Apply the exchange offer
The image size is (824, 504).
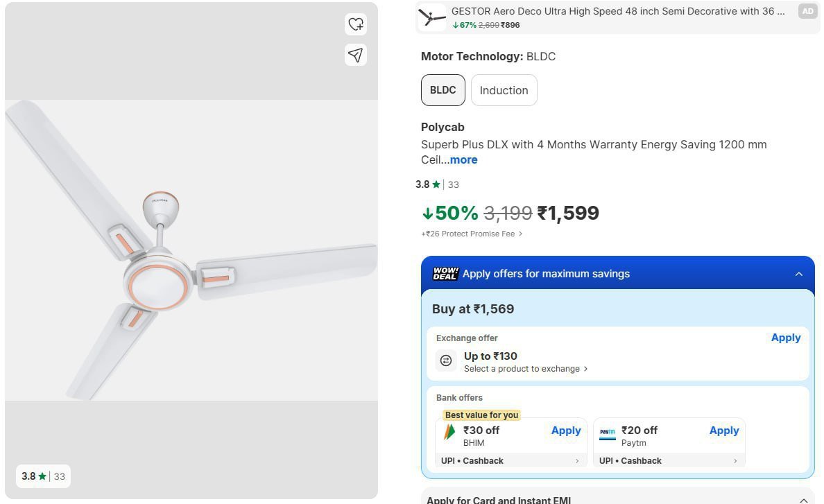coord(785,338)
